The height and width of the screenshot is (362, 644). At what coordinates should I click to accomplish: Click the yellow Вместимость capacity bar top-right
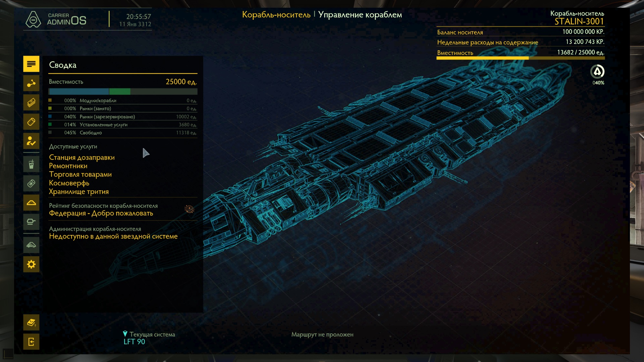click(521, 58)
